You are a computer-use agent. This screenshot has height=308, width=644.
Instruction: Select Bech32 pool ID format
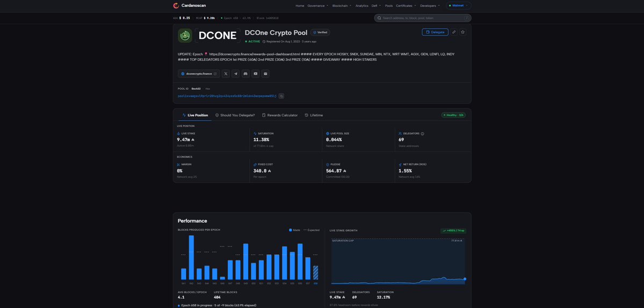[196, 88]
